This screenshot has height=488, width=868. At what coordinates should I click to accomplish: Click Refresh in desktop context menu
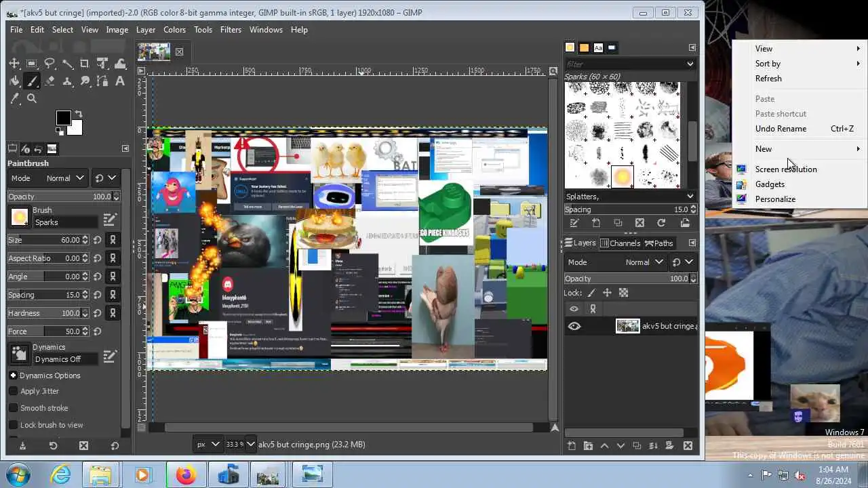768,79
